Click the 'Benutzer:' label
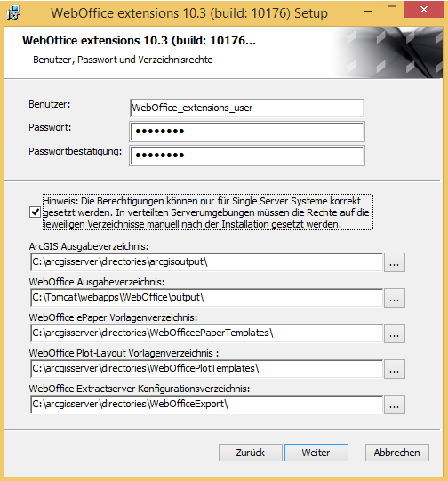The image size is (448, 481). (50, 105)
